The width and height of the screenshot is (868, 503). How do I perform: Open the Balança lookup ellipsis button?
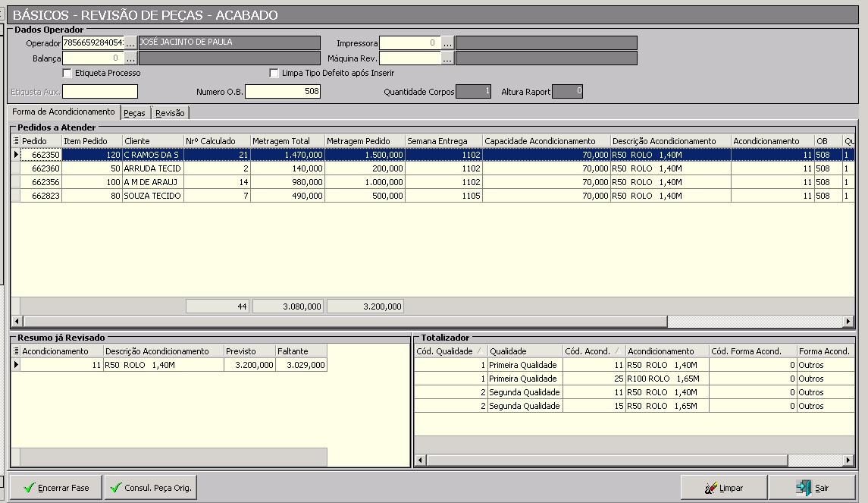tap(130, 58)
